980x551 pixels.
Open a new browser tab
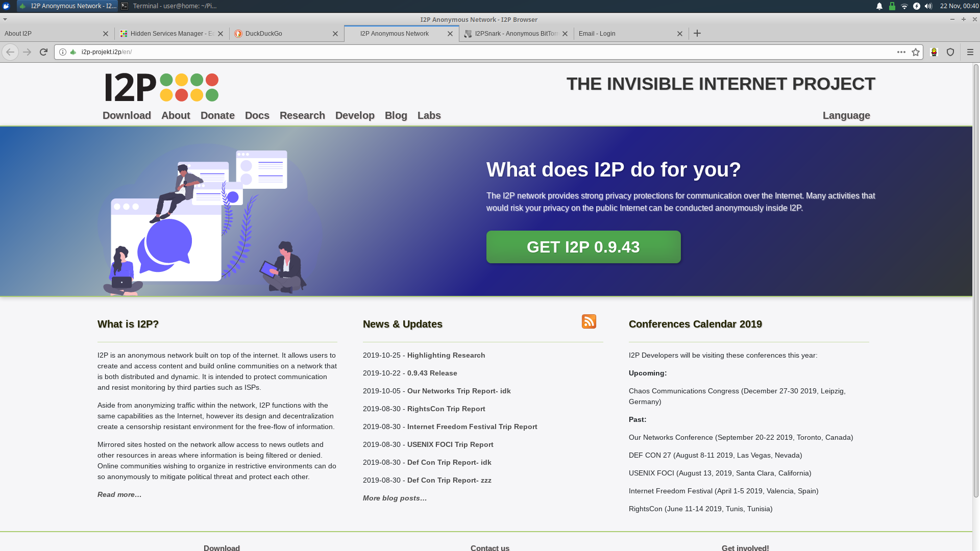pos(697,33)
